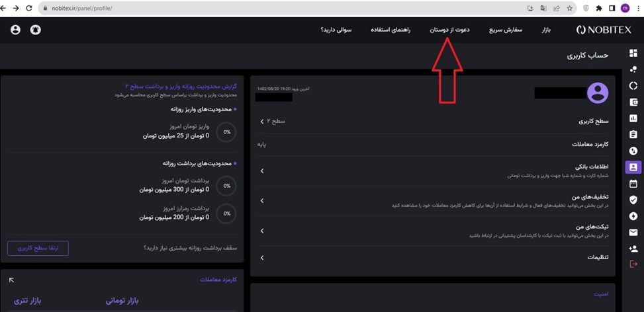Open the bar chart icon in sidebar
644x312 pixels.
pos(633,118)
